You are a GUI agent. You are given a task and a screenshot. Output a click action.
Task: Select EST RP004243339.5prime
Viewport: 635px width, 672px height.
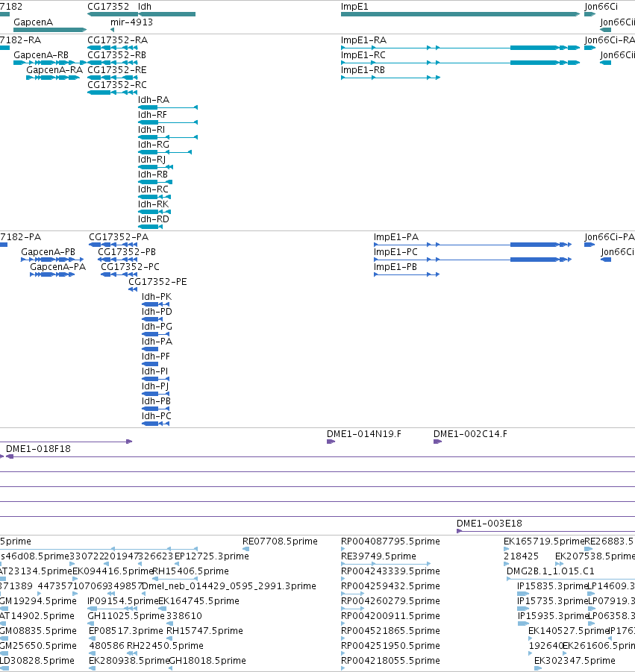390,571
